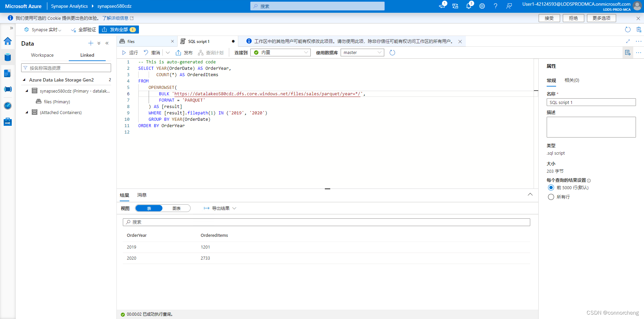
Task: Collapse Azure Data Lake Storage Gen2 node
Action: (x=24, y=80)
